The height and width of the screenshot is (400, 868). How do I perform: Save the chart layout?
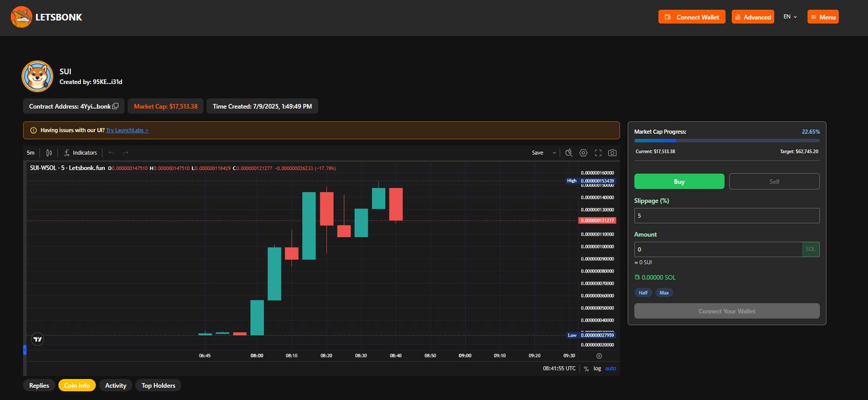[538, 153]
